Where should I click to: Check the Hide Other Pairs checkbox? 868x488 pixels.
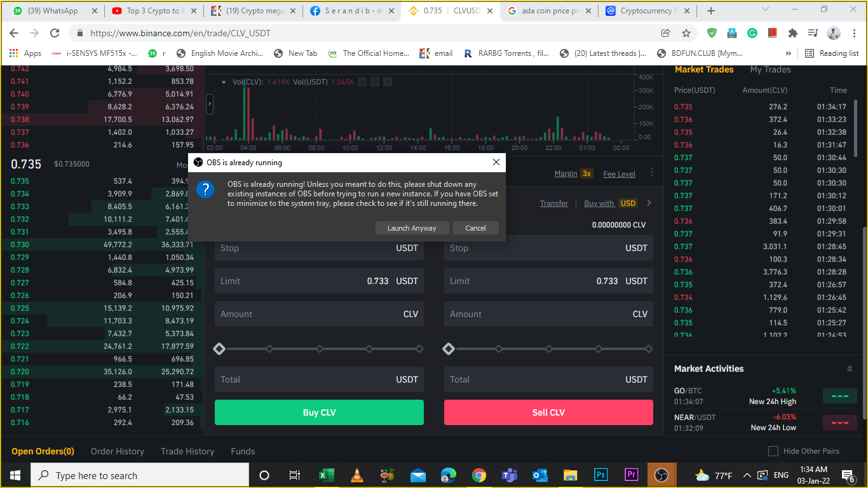(x=773, y=451)
